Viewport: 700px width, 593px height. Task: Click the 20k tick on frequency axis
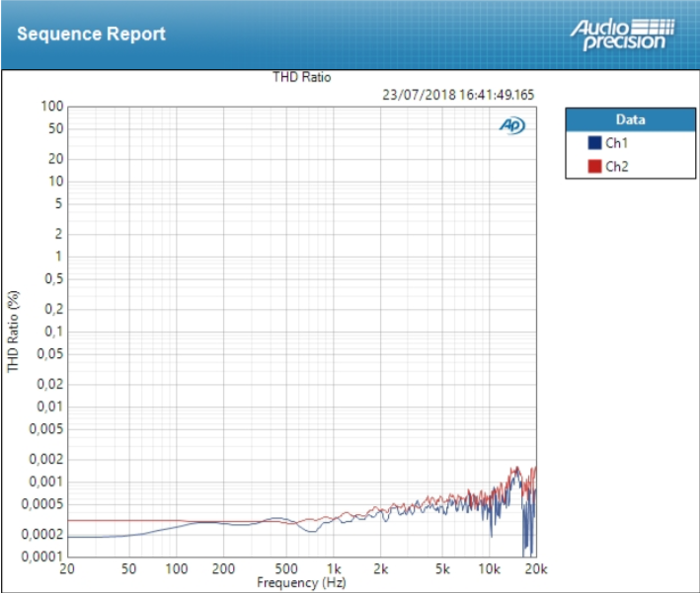point(534,570)
